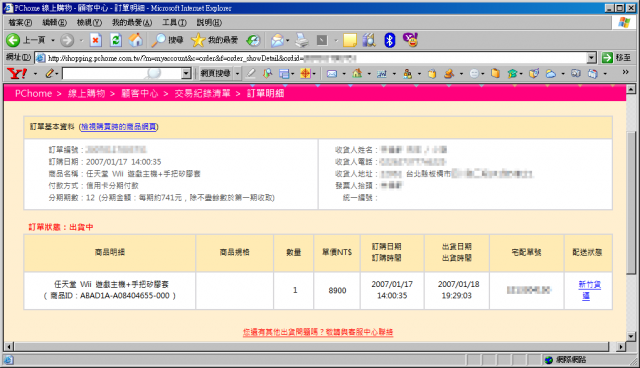
Task: Click the vertical scrollbar down arrow
Action: [x=631, y=337]
